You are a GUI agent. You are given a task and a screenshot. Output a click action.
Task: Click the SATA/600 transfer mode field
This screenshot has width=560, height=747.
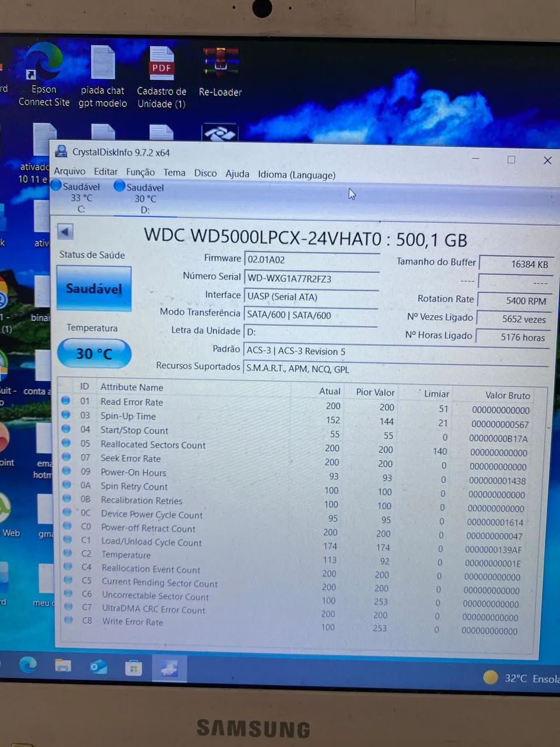(311, 315)
